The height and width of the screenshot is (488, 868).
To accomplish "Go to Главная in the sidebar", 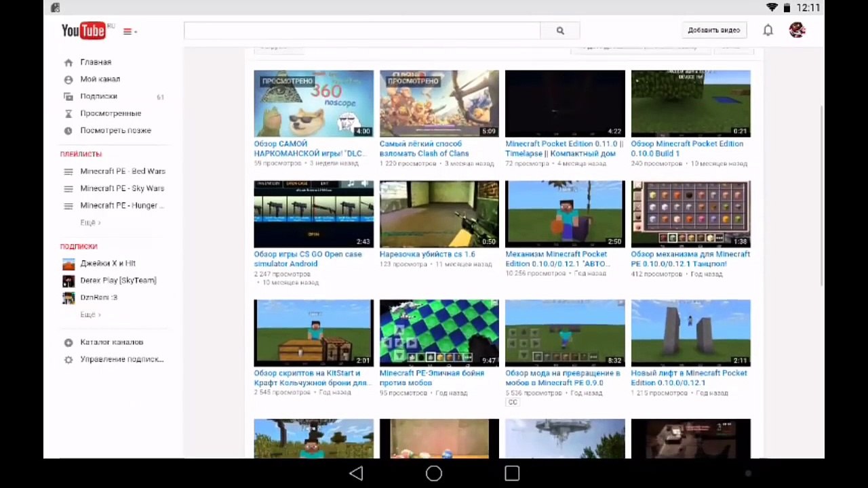I will coord(96,62).
